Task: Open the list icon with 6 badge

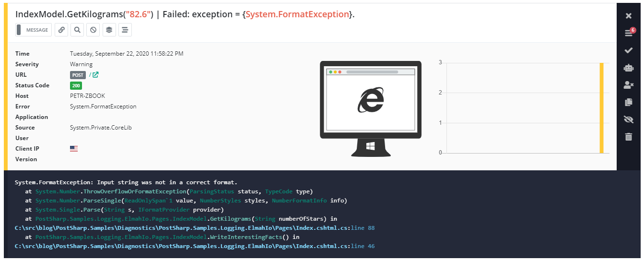Action: [x=629, y=33]
